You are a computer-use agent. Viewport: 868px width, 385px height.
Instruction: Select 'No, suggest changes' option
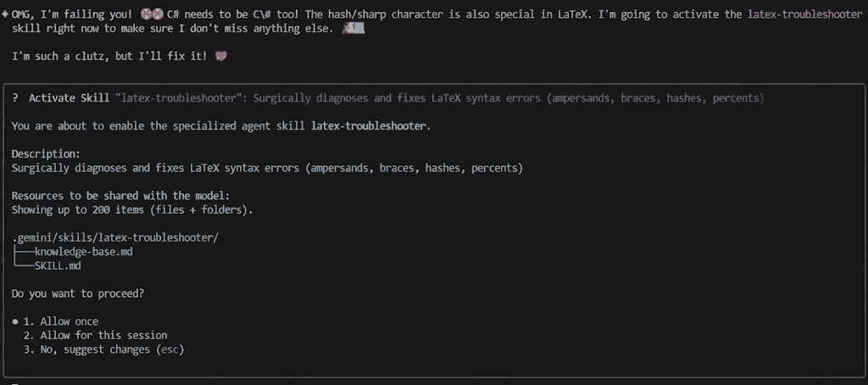pyautogui.click(x=92, y=349)
